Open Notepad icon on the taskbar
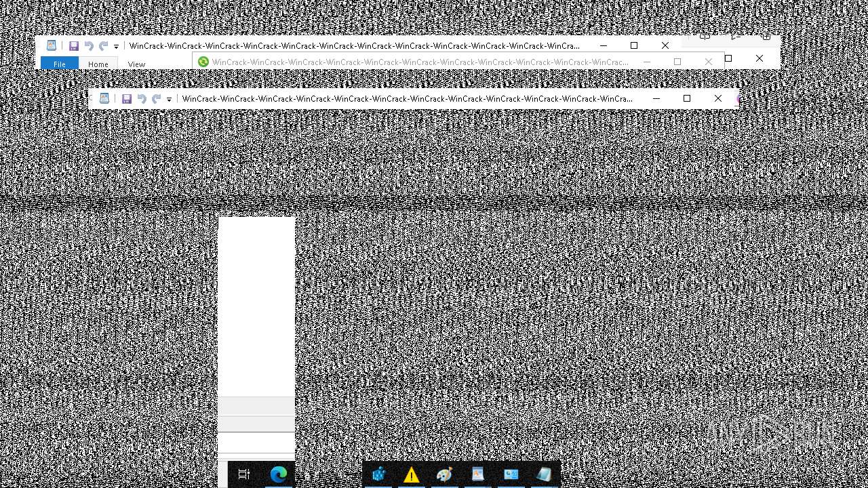This screenshot has width=868, height=488. pyautogui.click(x=544, y=474)
